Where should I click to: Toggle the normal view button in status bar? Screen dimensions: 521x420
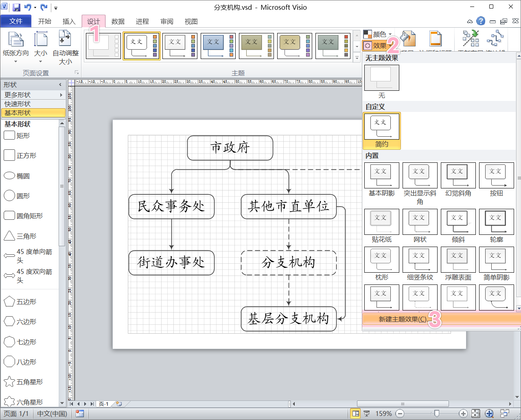356,413
